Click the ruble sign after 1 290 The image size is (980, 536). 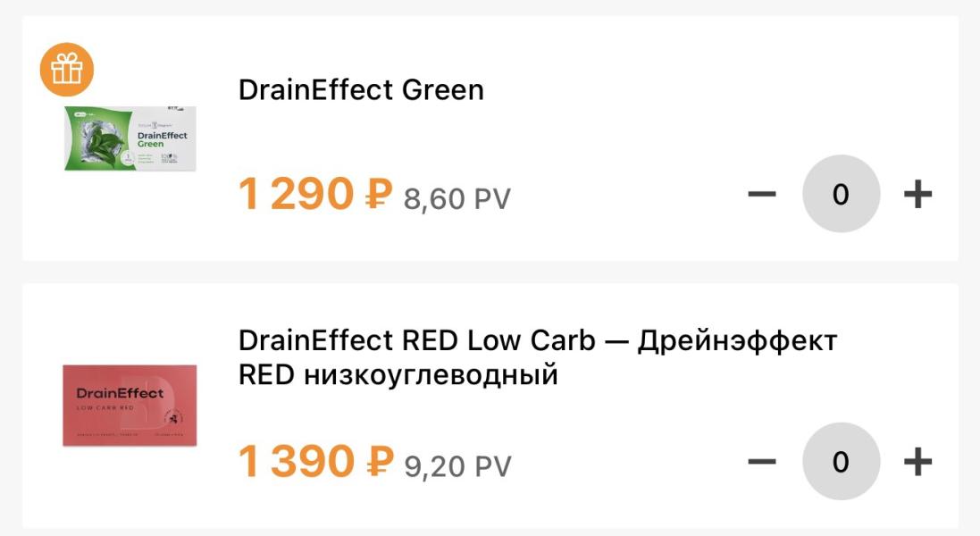pos(379,194)
